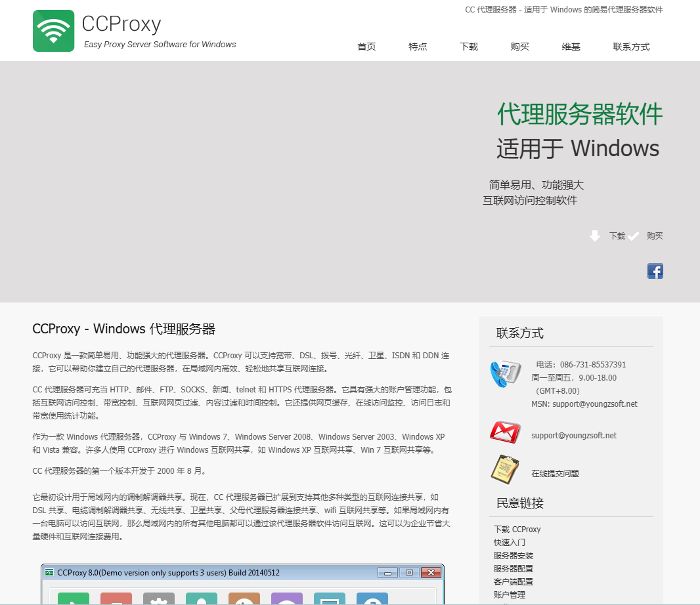
Task: Open the 下载 item in top navigation
Action: tap(469, 47)
